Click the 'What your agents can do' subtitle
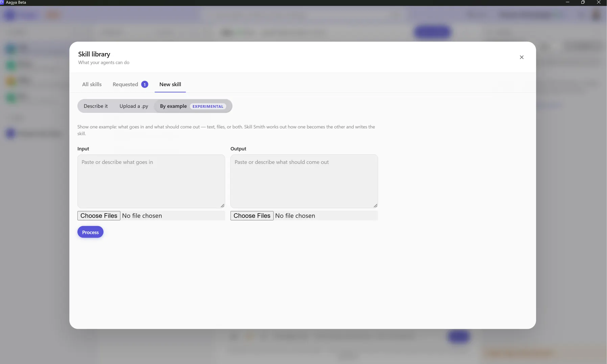607x364 pixels. point(104,63)
